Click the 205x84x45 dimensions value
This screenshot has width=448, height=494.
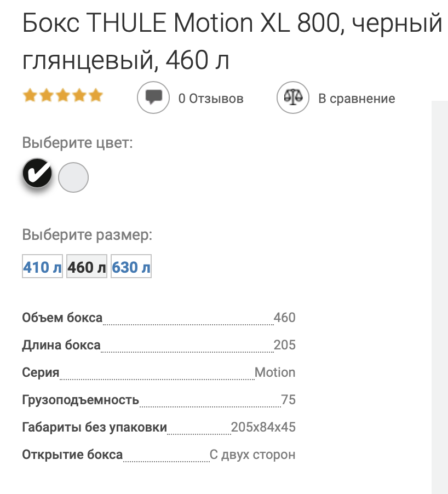click(x=263, y=427)
